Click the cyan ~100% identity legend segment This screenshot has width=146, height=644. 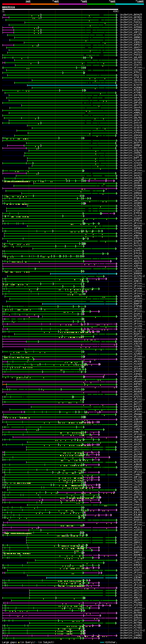click(x=130, y=4)
